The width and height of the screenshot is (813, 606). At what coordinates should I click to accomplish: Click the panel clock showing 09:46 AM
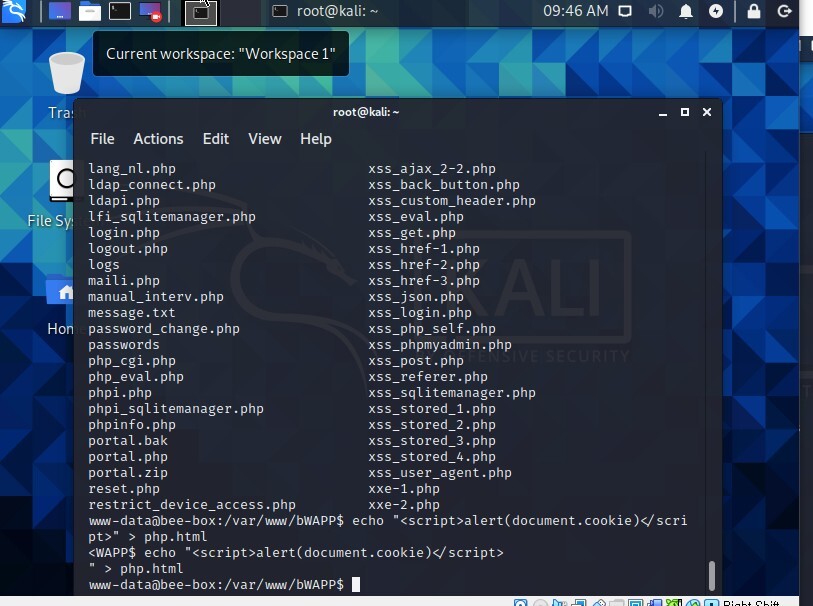pyautogui.click(x=576, y=11)
